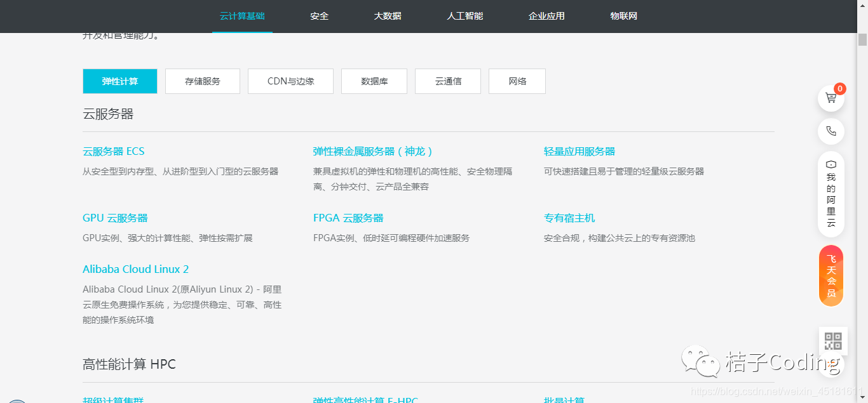The width and height of the screenshot is (868, 403).
Task: Open the shopping cart icon
Action: click(831, 98)
